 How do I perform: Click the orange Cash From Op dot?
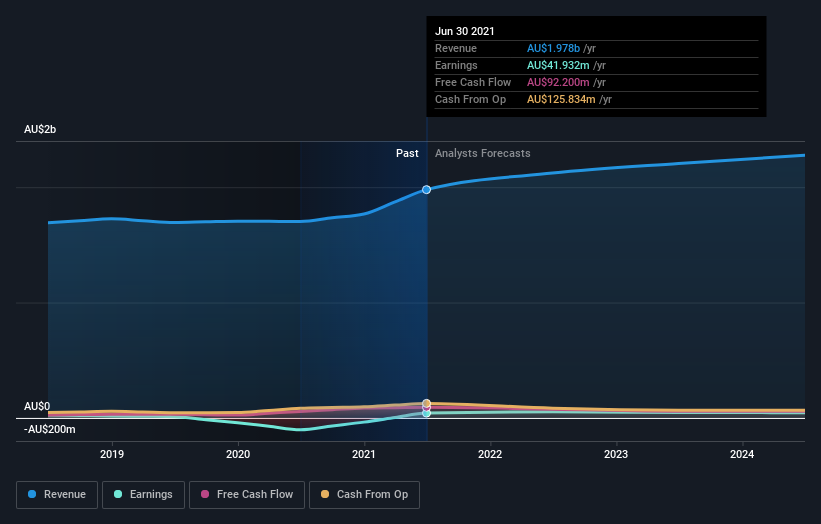tap(325, 494)
